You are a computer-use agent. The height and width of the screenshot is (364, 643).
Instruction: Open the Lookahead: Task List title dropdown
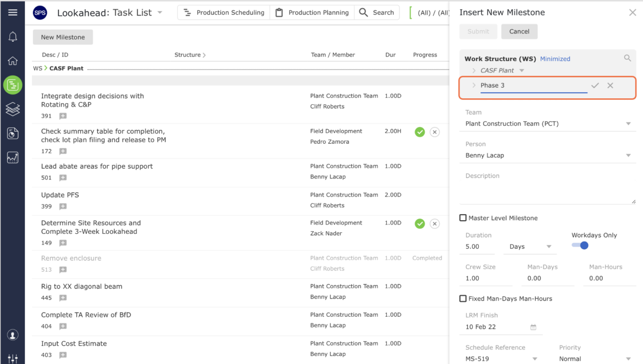160,13
